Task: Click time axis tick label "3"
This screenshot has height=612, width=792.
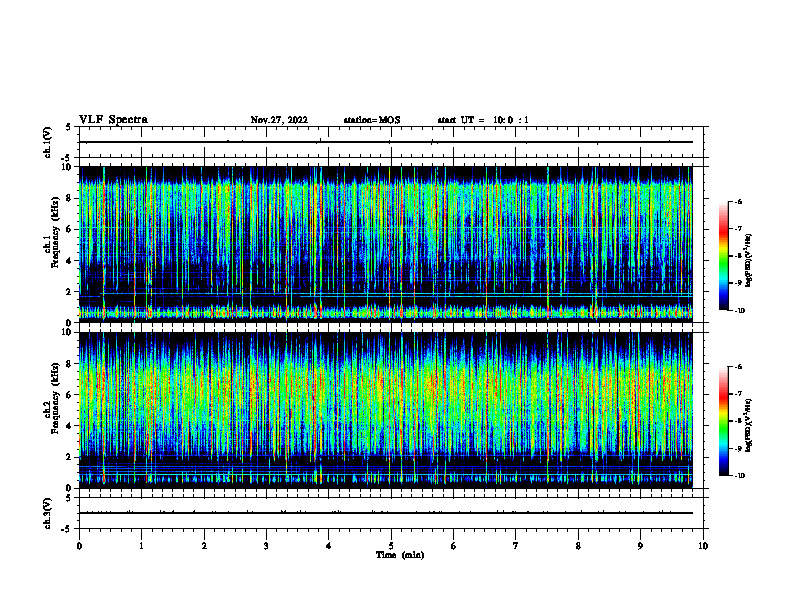Action: coord(266,546)
